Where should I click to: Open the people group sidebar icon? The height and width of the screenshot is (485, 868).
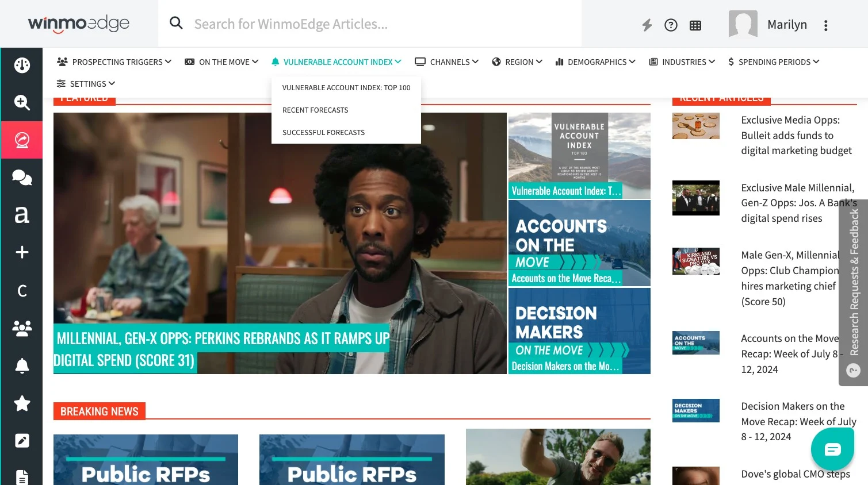point(22,328)
